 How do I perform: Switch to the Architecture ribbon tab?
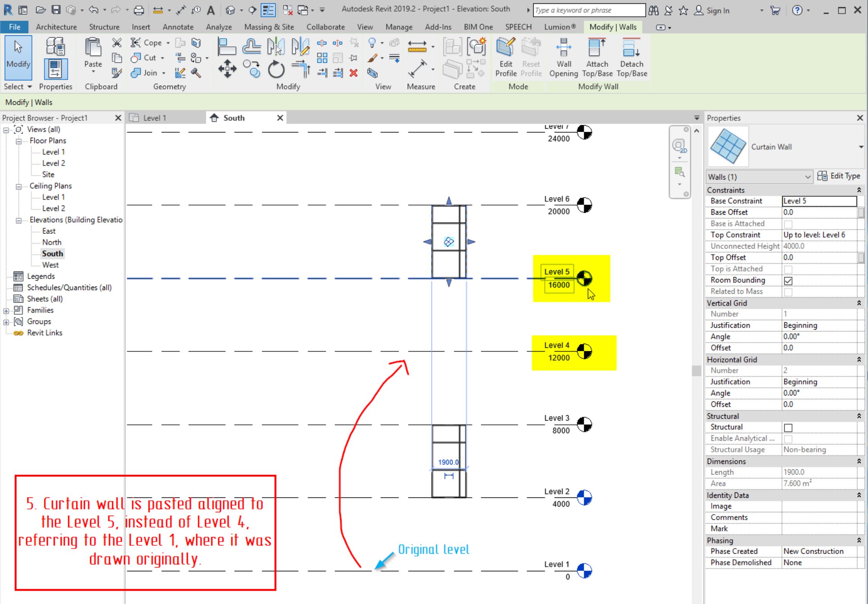56,27
